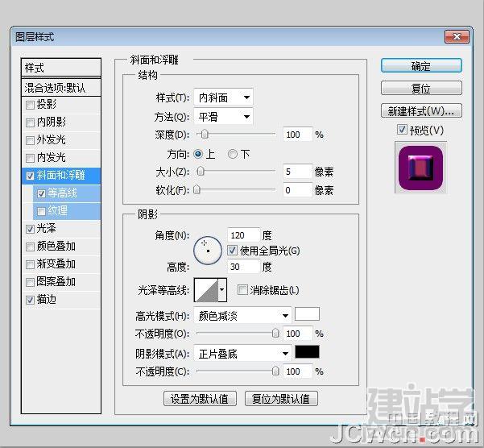Screen dimensions: 484x448
Task: Uncheck the 等高线 checkbox
Action: 41,193
